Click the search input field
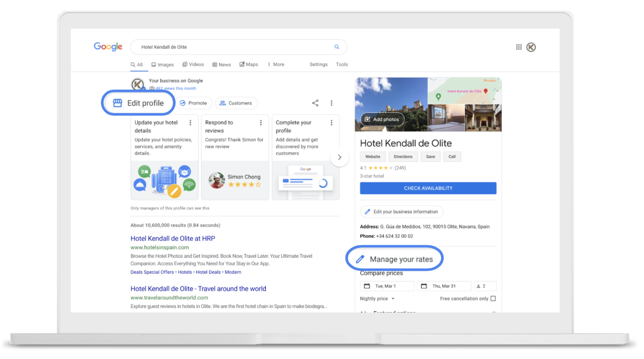The image size is (644, 359). 239,47
